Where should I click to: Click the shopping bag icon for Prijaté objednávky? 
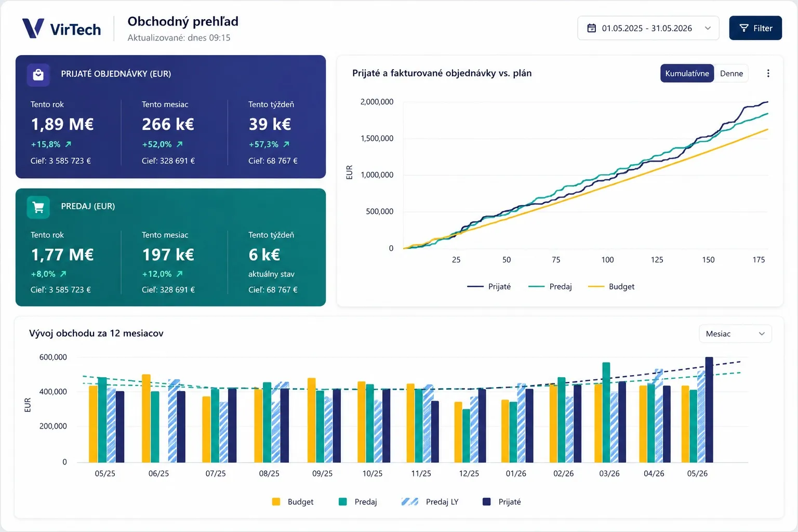[38, 75]
